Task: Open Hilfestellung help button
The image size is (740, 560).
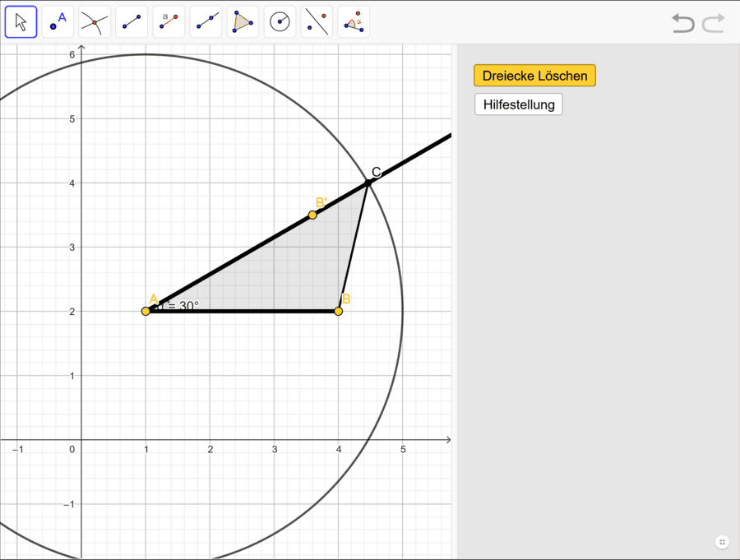Action: (519, 104)
